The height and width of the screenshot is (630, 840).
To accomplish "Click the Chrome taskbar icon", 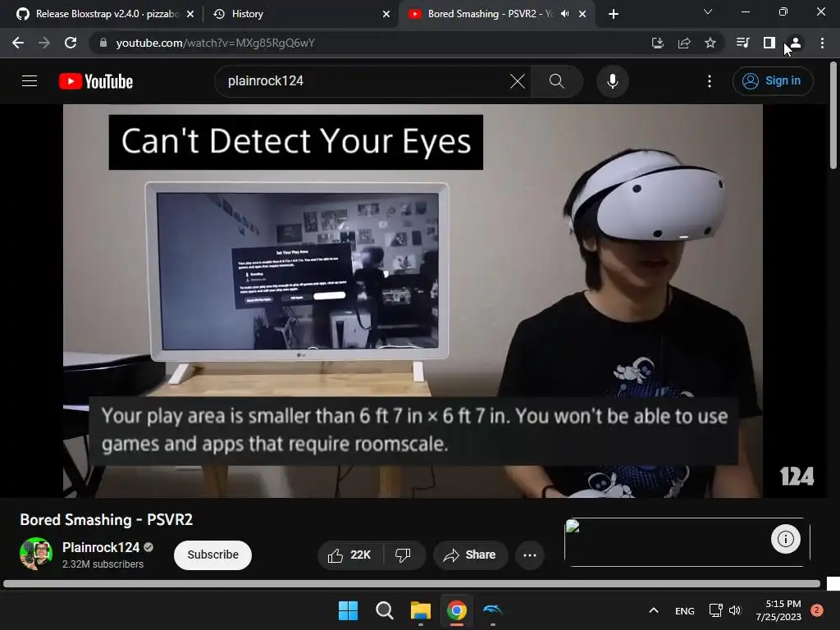I will (456, 610).
